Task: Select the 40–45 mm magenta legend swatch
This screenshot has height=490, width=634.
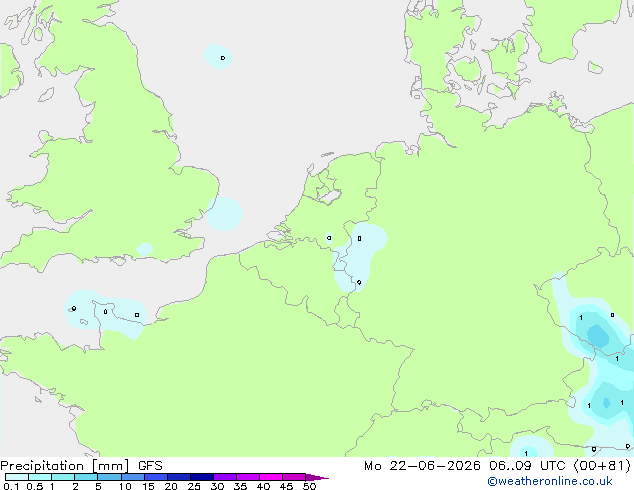Action: [271, 477]
